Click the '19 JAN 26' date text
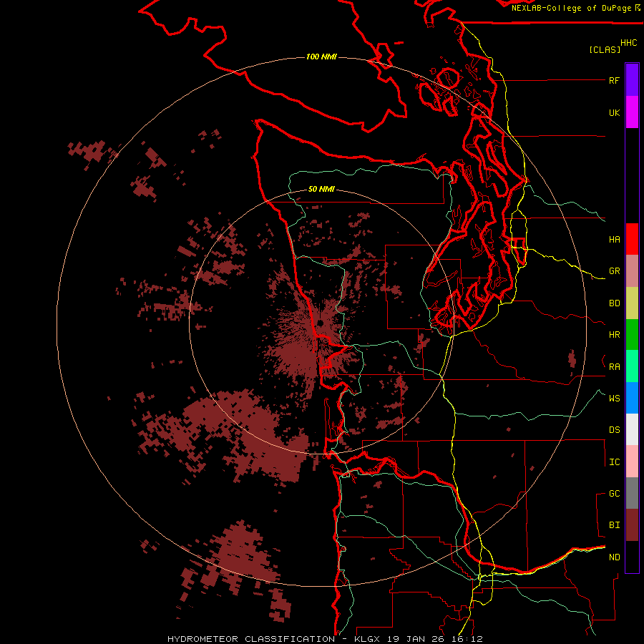 pyautogui.click(x=416, y=639)
